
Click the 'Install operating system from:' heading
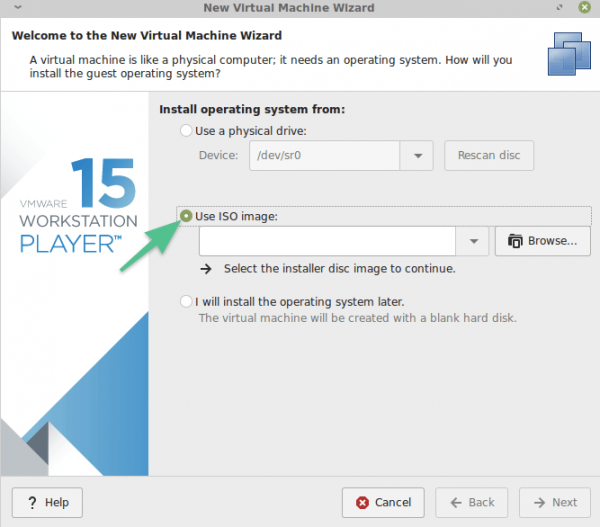coord(252,109)
